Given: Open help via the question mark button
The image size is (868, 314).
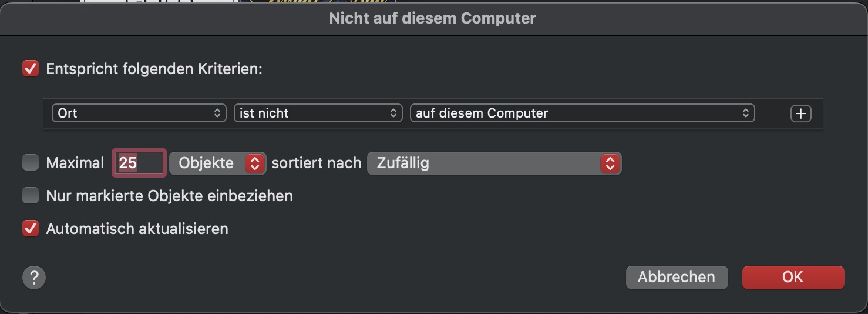Looking at the screenshot, I should (x=34, y=277).
